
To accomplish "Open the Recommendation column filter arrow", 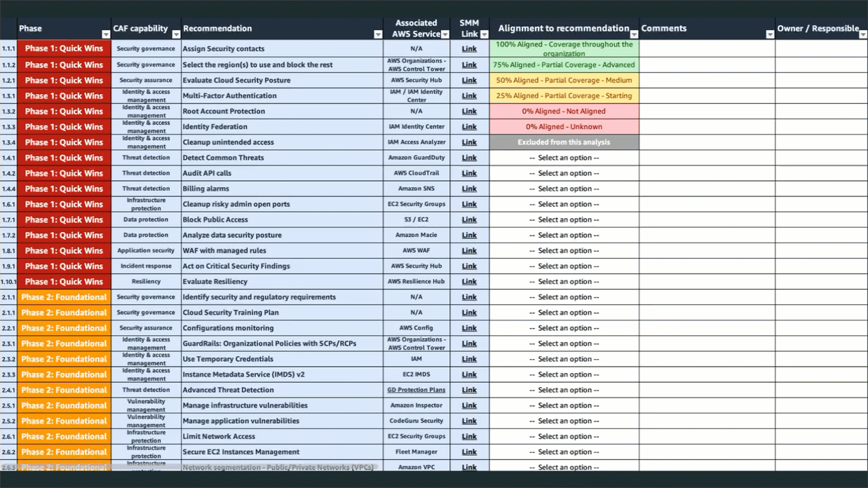I will (378, 34).
